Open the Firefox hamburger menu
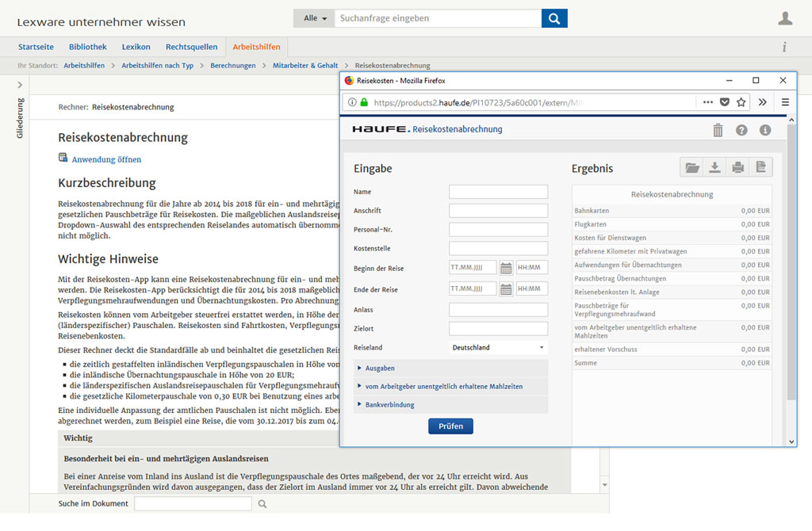The image size is (812, 531). [785, 102]
